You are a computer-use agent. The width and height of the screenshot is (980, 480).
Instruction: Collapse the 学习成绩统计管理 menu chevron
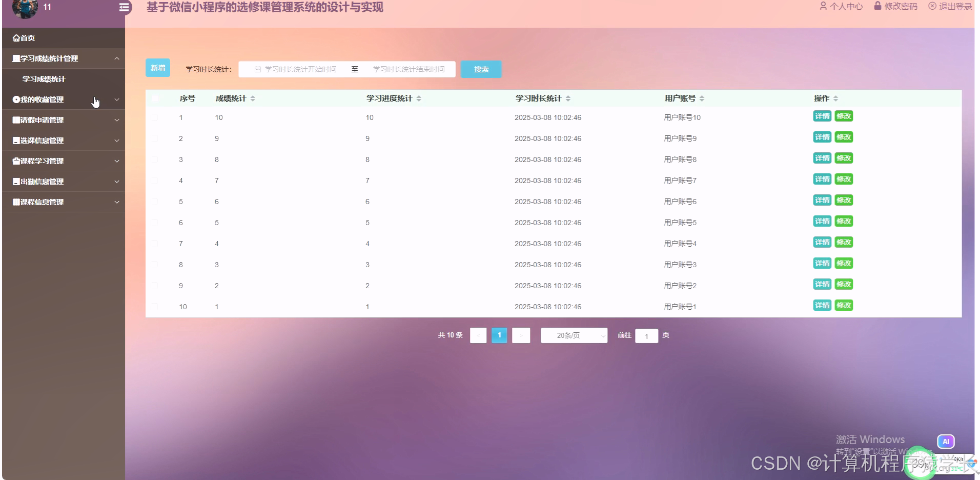pyautogui.click(x=117, y=58)
